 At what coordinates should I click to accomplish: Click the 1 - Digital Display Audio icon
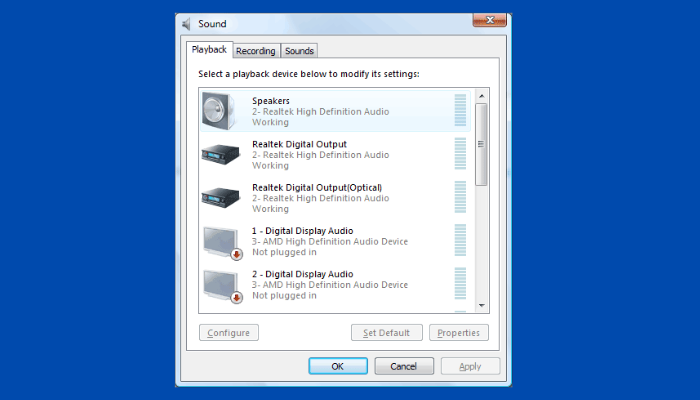221,241
